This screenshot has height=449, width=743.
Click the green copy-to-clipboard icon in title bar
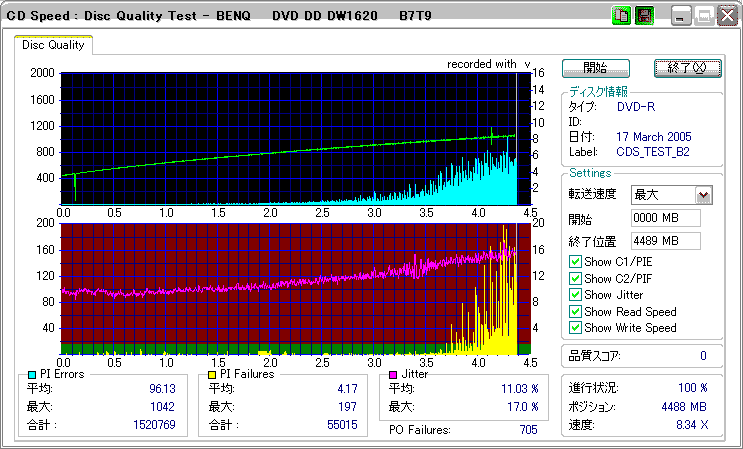pos(621,16)
